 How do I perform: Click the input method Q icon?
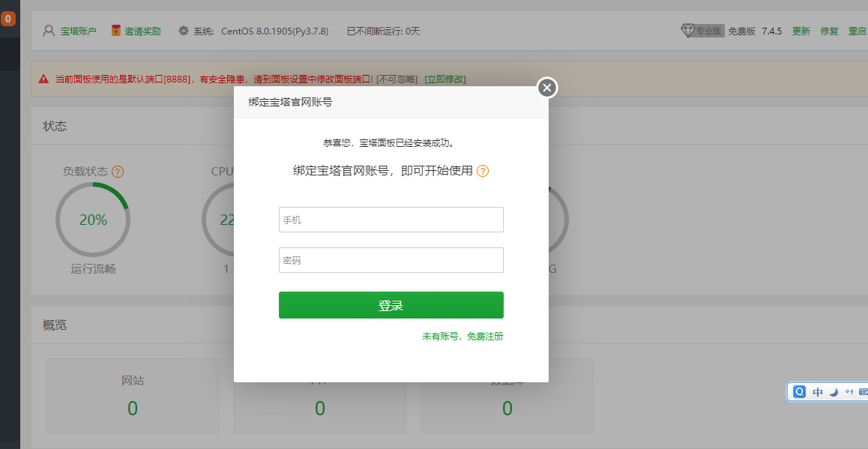[x=799, y=392]
